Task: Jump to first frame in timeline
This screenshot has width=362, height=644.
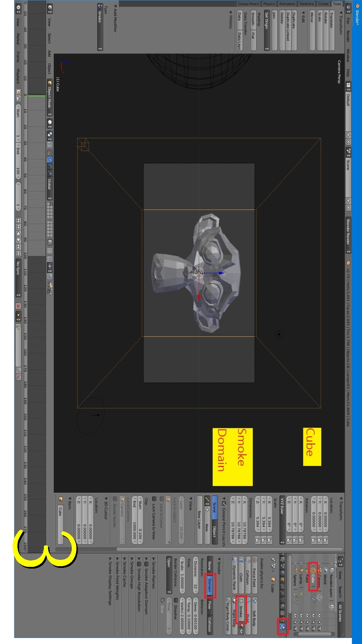Action: pyautogui.click(x=18, y=220)
